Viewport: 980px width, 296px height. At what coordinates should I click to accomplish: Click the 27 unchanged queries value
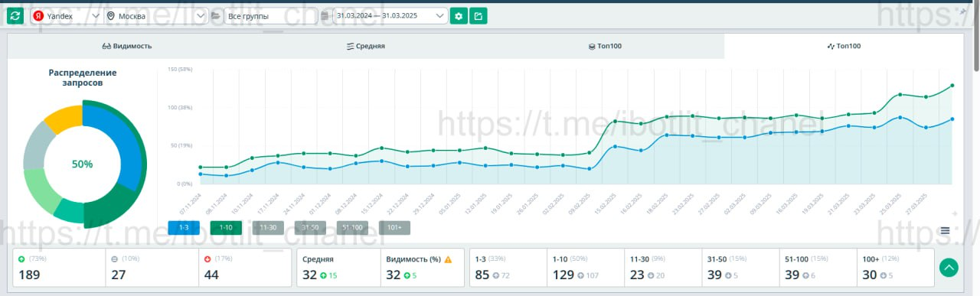(118, 275)
